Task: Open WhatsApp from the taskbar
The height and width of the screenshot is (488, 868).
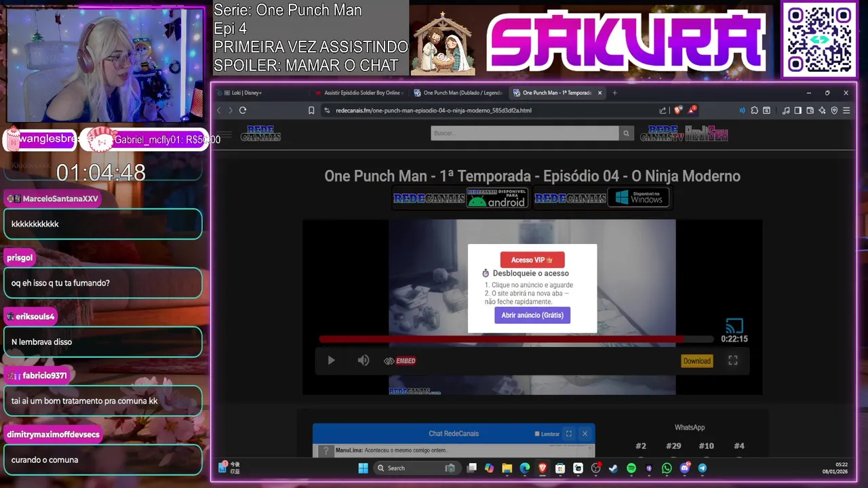Action: pyautogui.click(x=667, y=468)
